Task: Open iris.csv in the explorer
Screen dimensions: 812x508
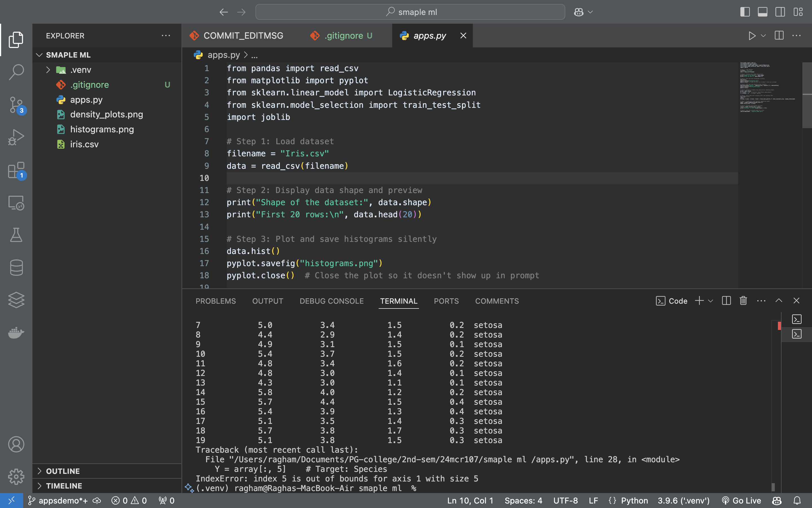Action: tap(107, 144)
